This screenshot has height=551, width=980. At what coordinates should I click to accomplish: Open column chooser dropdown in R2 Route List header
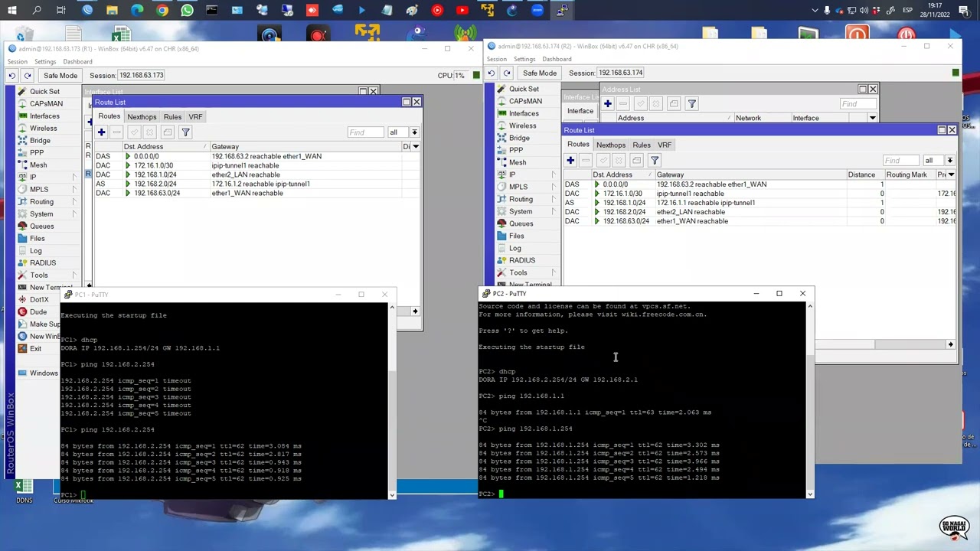coord(952,175)
